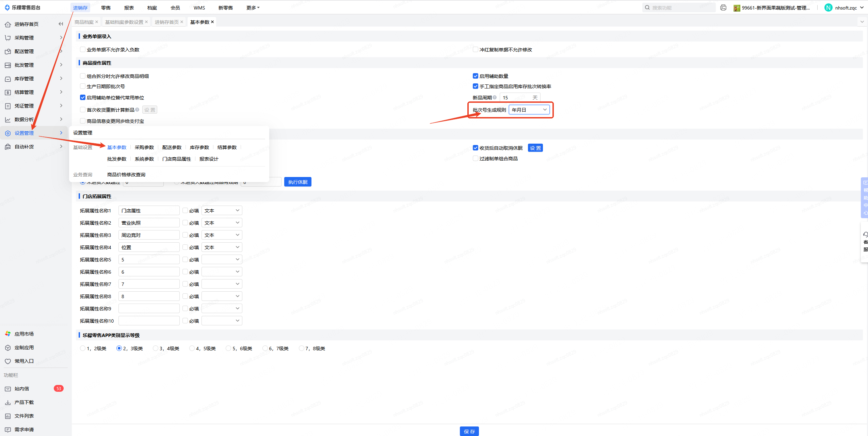Click the printer icon in the top bar
Screen dimensions: 868x436
tap(723, 7)
